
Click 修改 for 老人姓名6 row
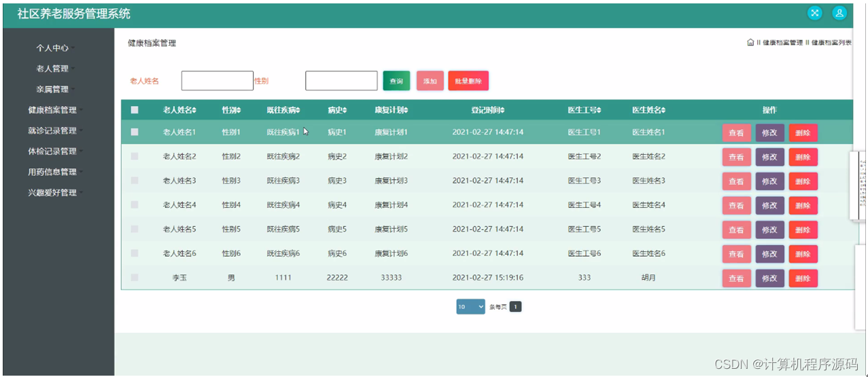coord(769,254)
